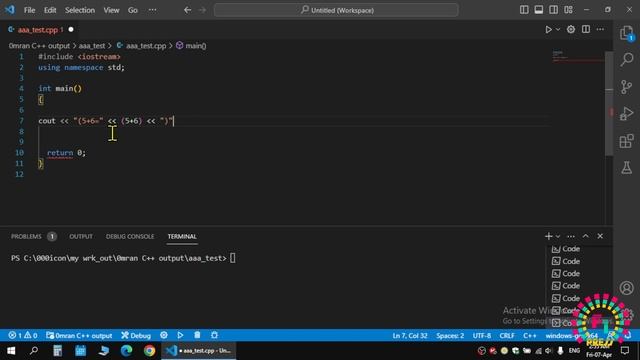
Task: Click status bar trash clean icon
Action: (197, 335)
